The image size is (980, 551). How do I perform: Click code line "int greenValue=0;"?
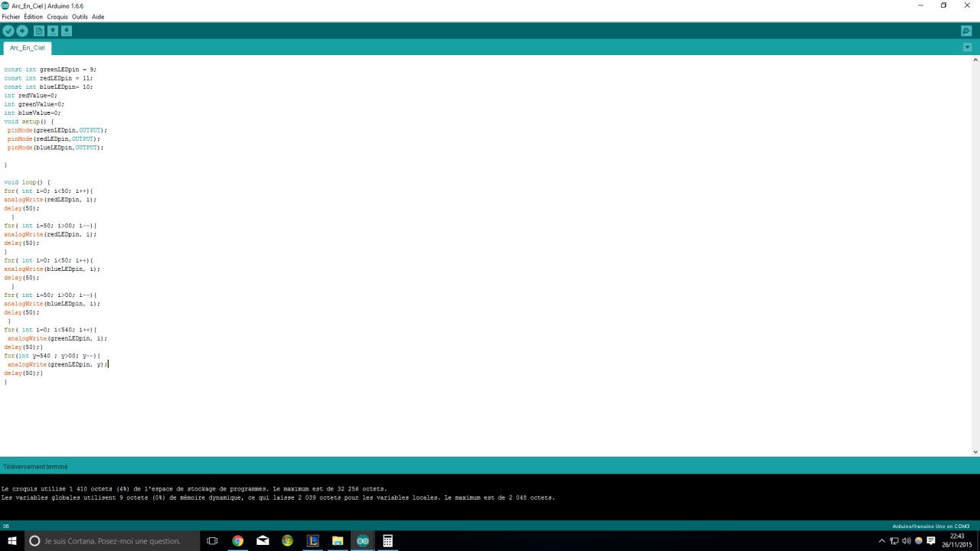(x=34, y=104)
